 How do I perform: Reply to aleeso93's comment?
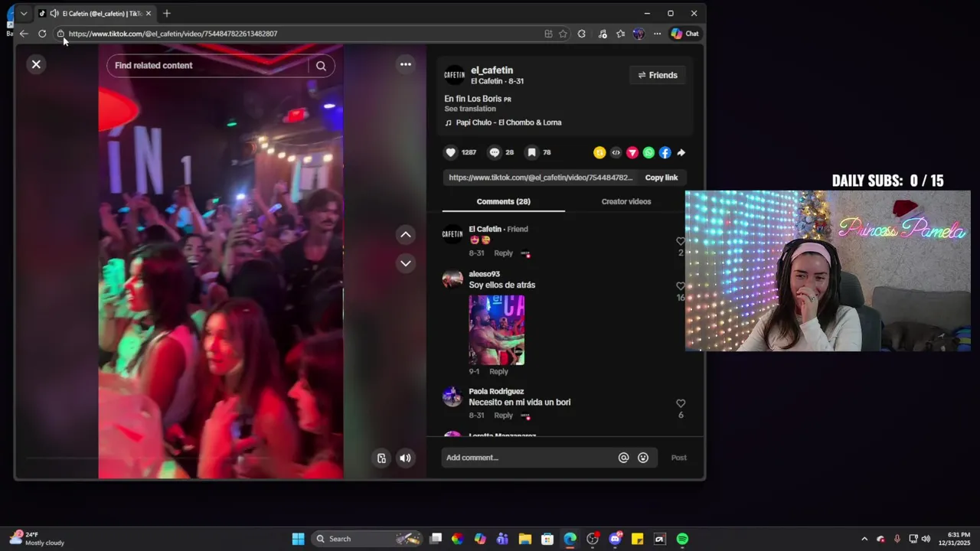tap(498, 372)
